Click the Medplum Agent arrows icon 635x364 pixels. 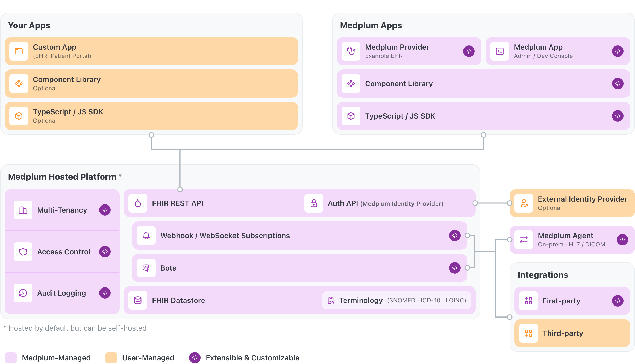click(x=524, y=240)
